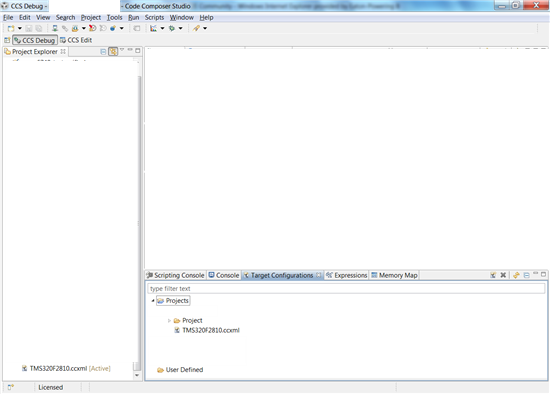Maximize the Target Configurations panel
550x394 pixels.
tap(543, 274)
